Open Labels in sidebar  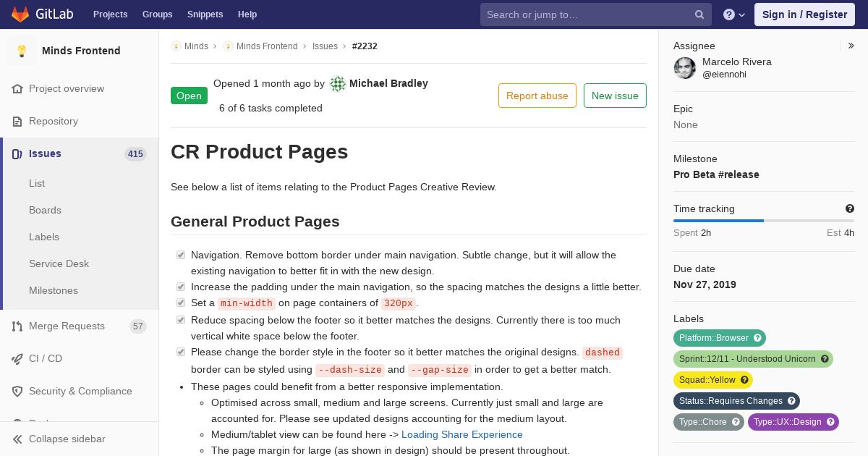[44, 237]
